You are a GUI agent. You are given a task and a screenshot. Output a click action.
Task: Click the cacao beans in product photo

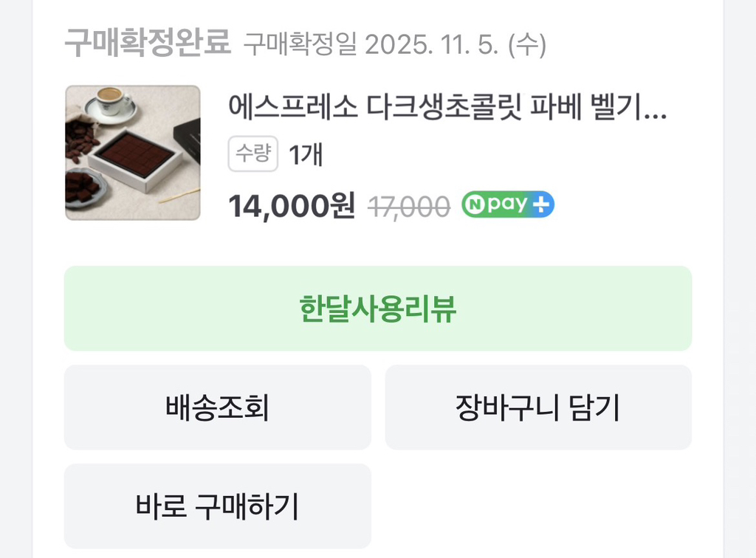pyautogui.click(x=81, y=140)
